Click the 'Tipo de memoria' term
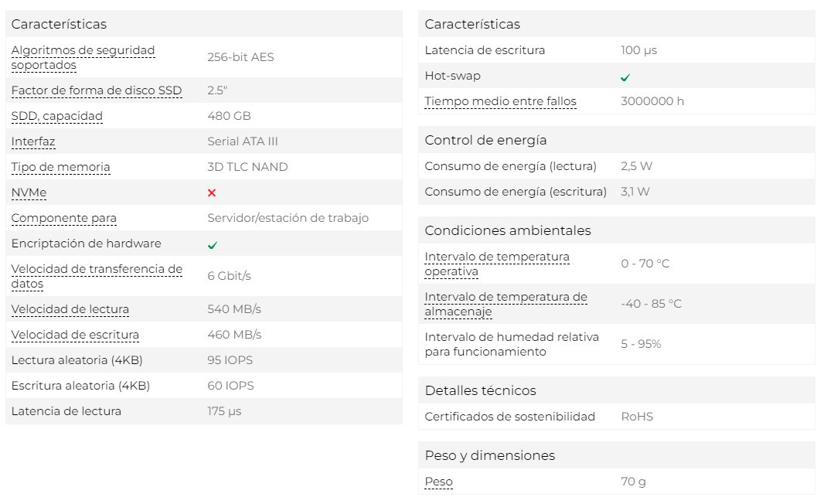The height and width of the screenshot is (504, 817). (x=60, y=167)
